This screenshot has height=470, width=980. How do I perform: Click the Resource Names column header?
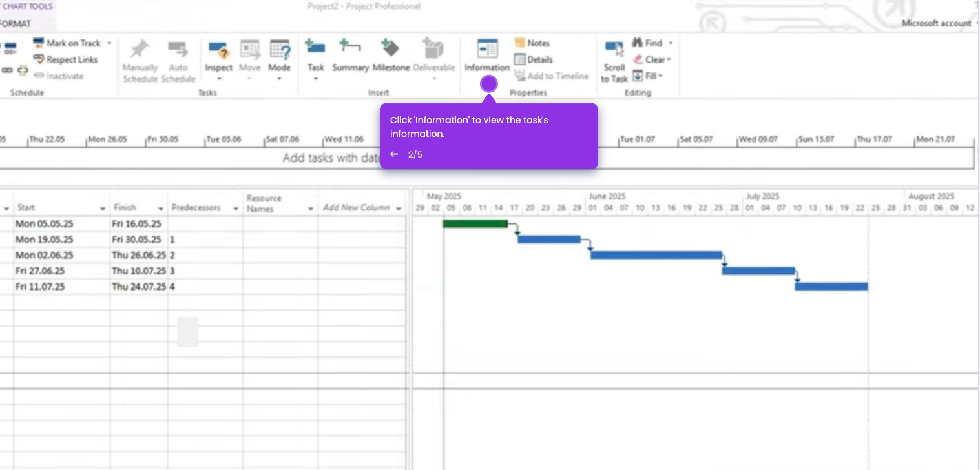pos(280,203)
